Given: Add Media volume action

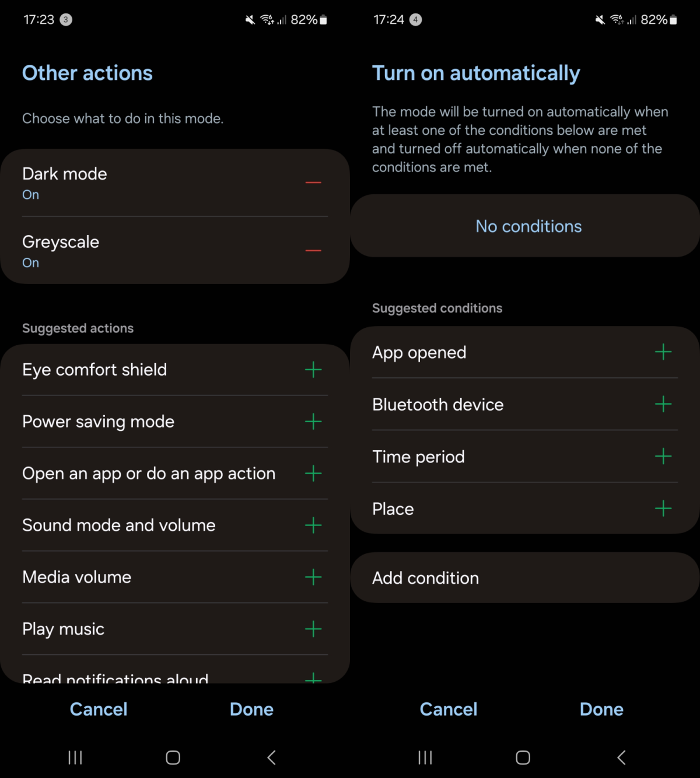Looking at the screenshot, I should tap(313, 577).
